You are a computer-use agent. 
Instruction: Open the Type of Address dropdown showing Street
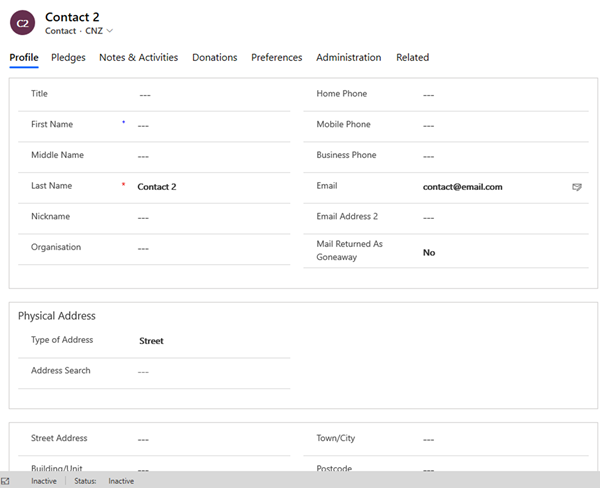[x=210, y=341]
